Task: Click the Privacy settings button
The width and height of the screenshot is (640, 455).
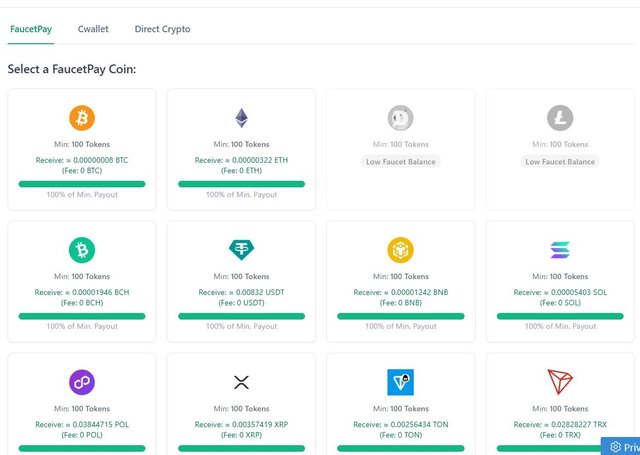Action: pyautogui.click(x=624, y=447)
